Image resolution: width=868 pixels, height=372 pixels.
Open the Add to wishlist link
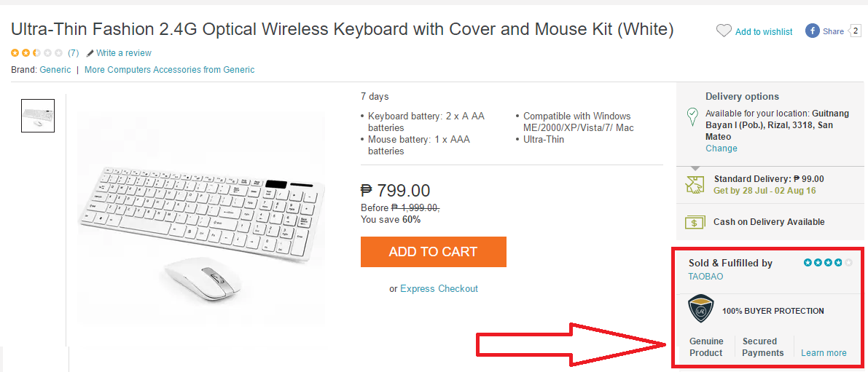pyautogui.click(x=764, y=32)
